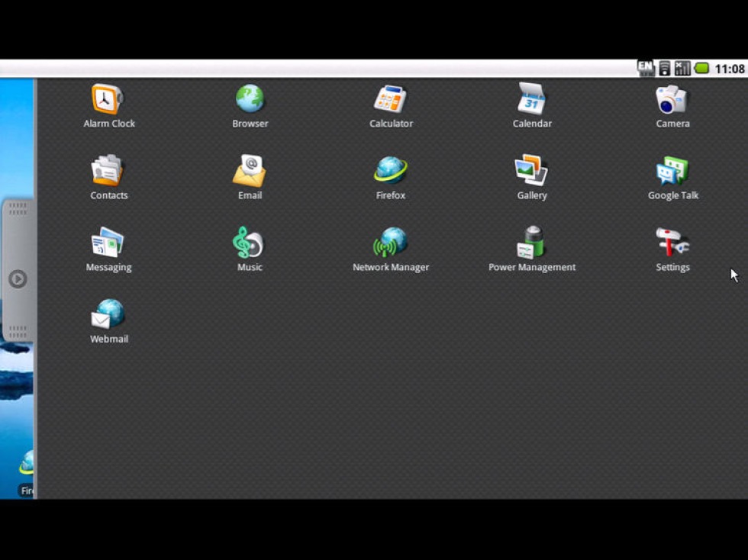
Task: Collapse the app drawer using the arrow handle
Action: [x=18, y=278]
